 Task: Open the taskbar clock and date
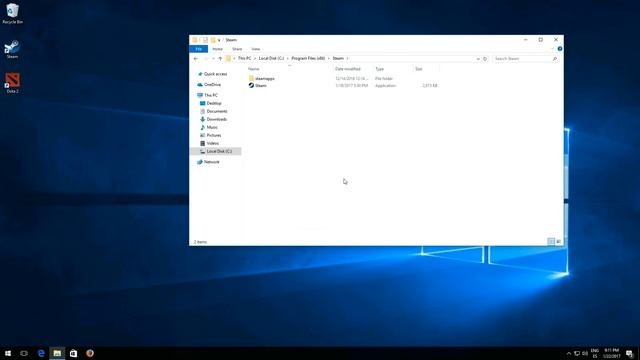point(611,353)
